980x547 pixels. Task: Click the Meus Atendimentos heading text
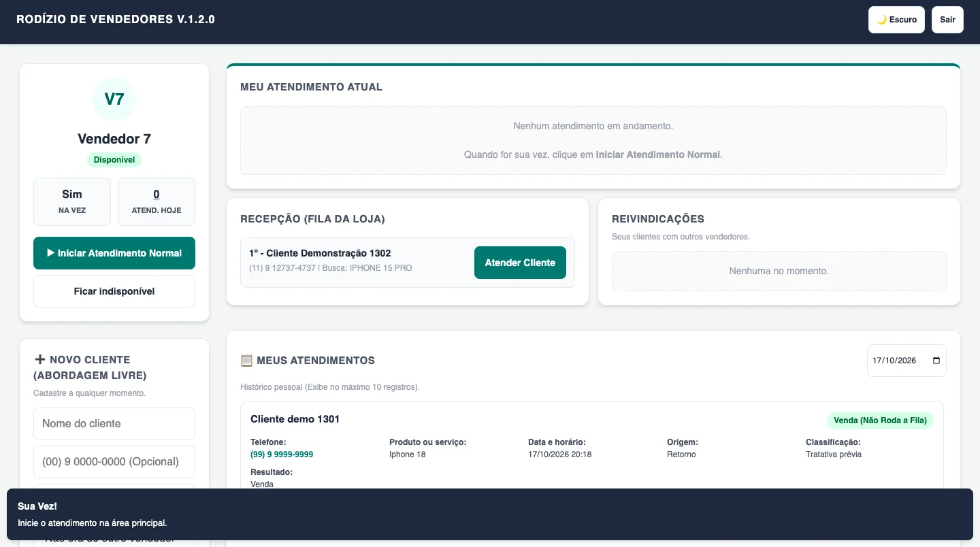(316, 361)
